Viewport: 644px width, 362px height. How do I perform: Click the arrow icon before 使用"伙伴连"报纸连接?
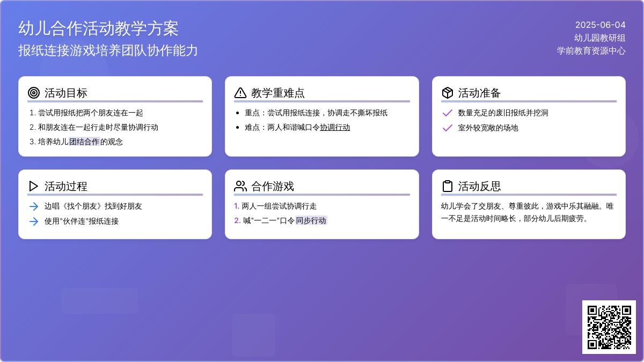[34, 221]
